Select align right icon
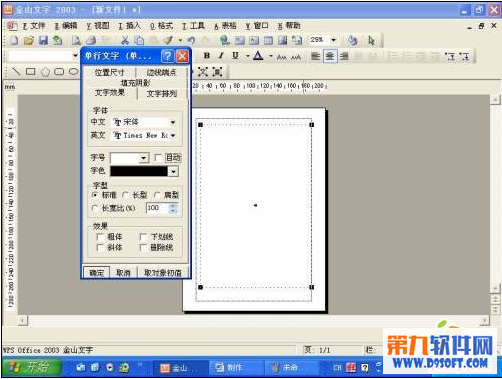This screenshot has height=379, width=502. [x=344, y=56]
